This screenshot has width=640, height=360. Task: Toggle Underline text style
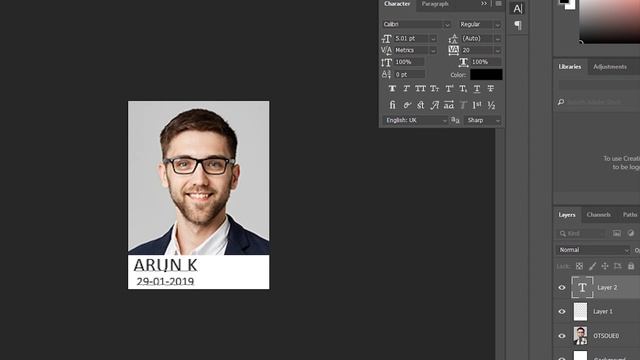pyautogui.click(x=477, y=89)
